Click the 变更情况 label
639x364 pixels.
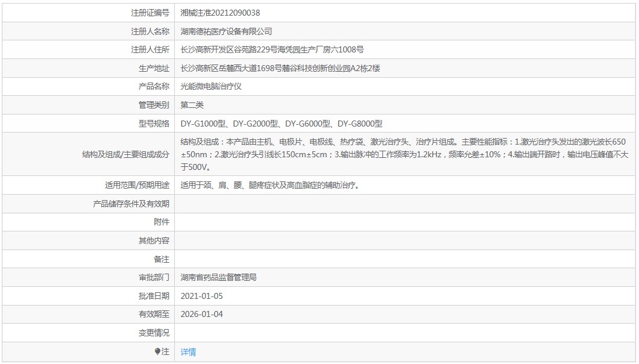click(x=154, y=333)
